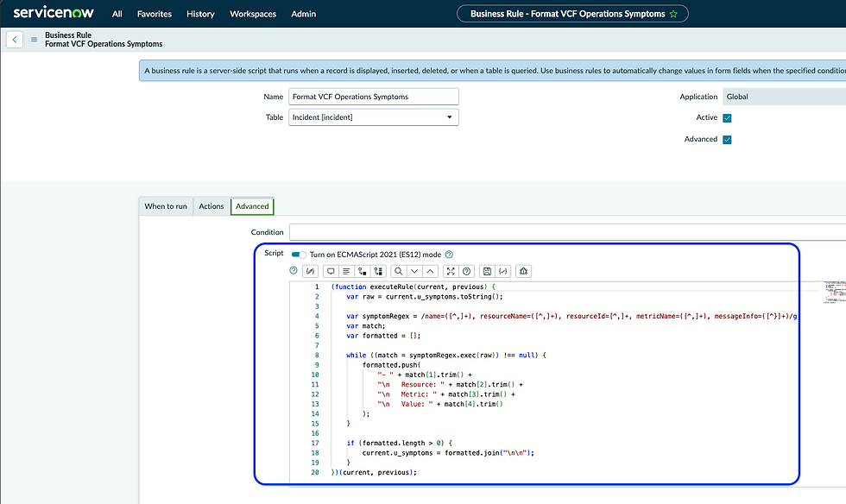Open the Workspaces menu
Viewport: 846px width, 504px height.
[253, 14]
